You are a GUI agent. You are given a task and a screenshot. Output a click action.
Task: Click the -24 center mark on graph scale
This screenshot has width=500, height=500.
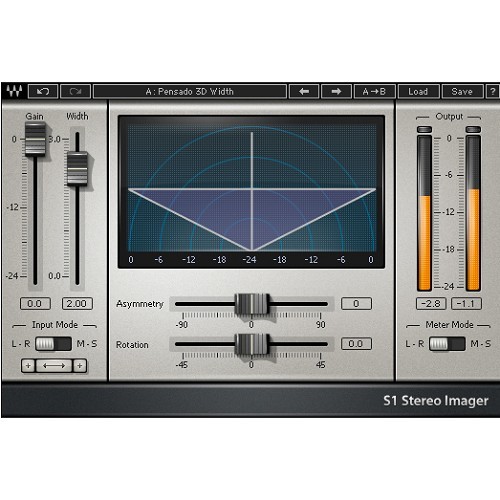pos(249,260)
